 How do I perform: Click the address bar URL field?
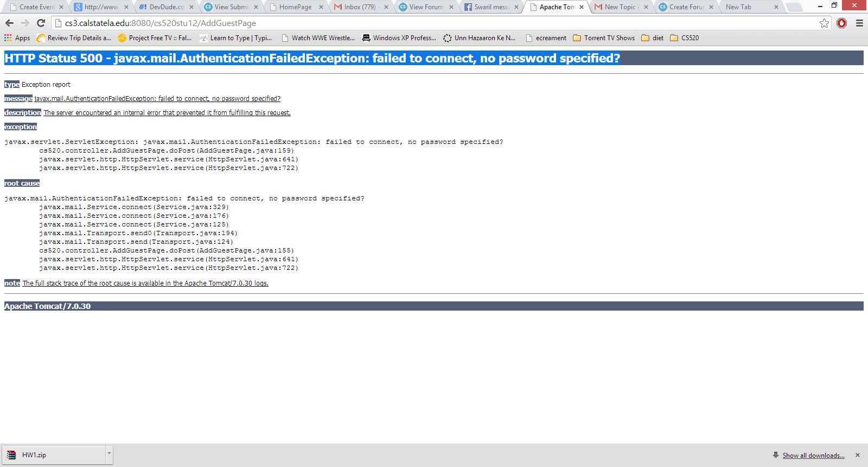(434, 23)
